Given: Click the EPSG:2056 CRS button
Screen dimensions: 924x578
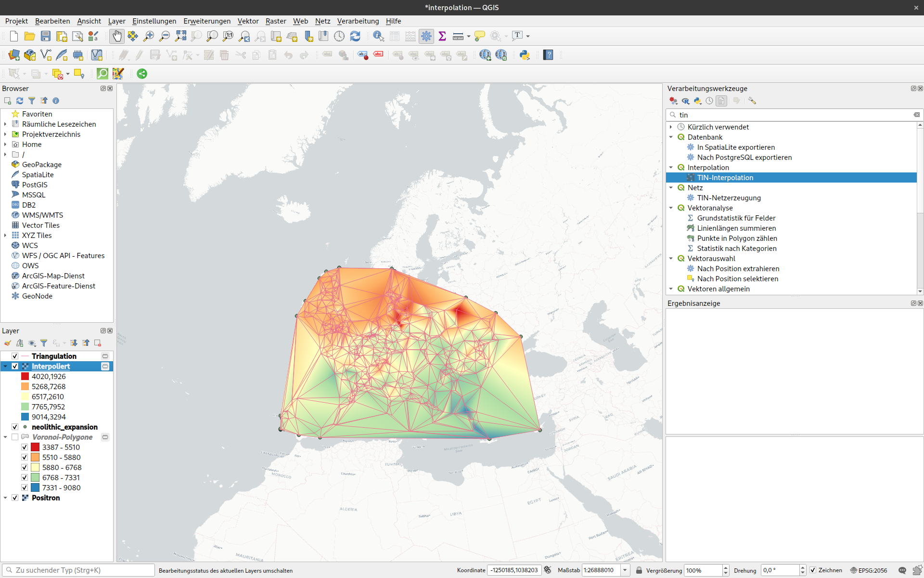Looking at the screenshot, I should tap(869, 570).
